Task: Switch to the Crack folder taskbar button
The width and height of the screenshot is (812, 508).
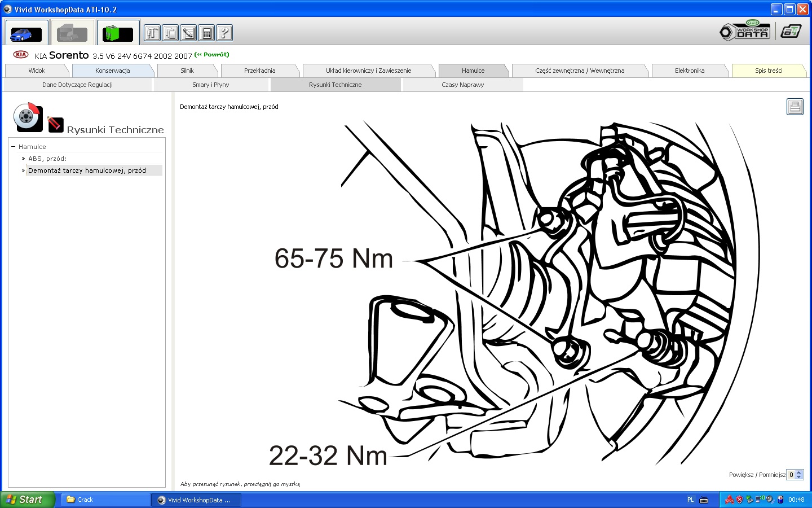Action: point(105,500)
